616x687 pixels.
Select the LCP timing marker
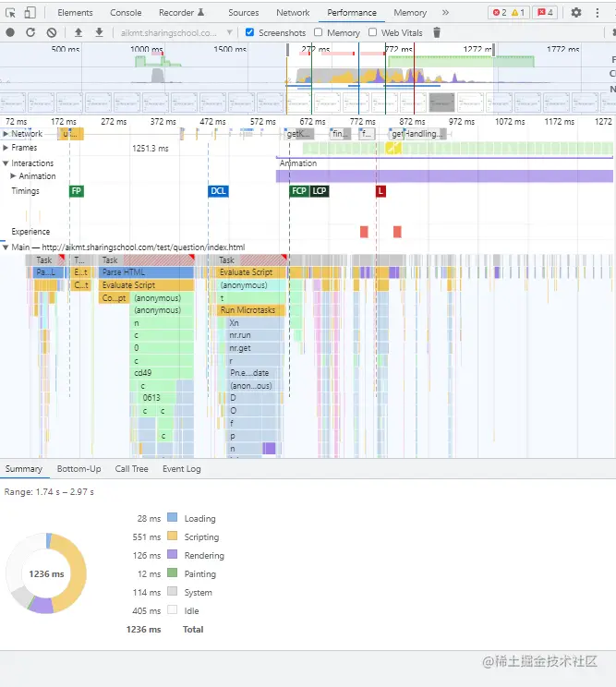(x=320, y=191)
